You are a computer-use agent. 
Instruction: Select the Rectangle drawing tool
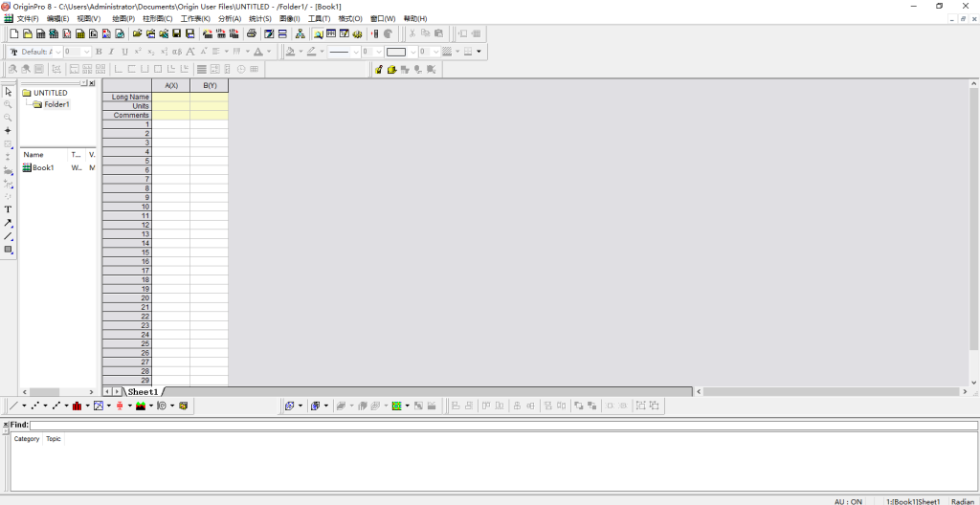tap(9, 250)
